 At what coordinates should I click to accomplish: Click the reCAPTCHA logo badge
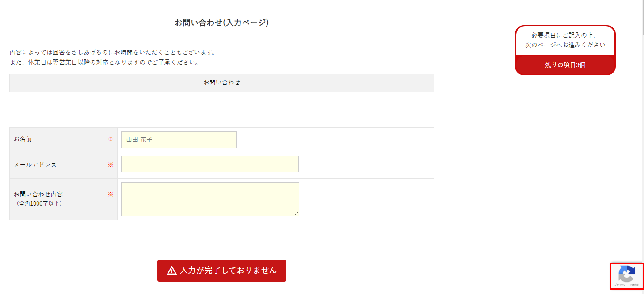tap(627, 274)
